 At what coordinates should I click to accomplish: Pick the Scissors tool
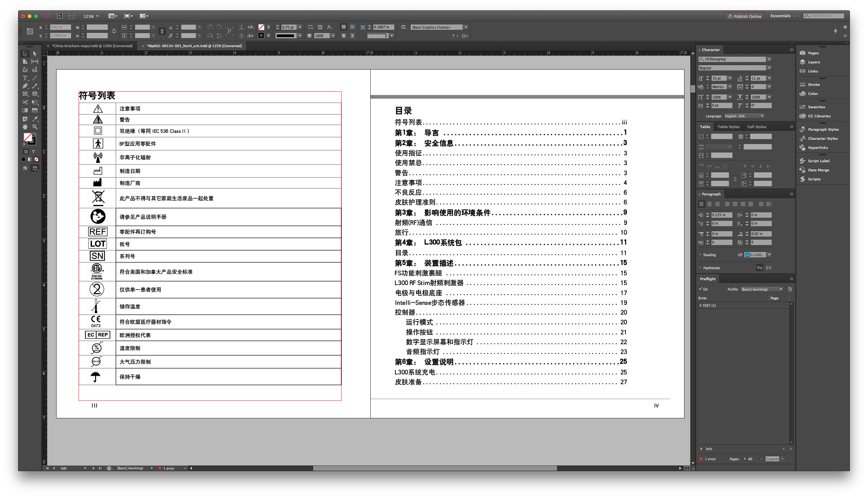point(25,102)
